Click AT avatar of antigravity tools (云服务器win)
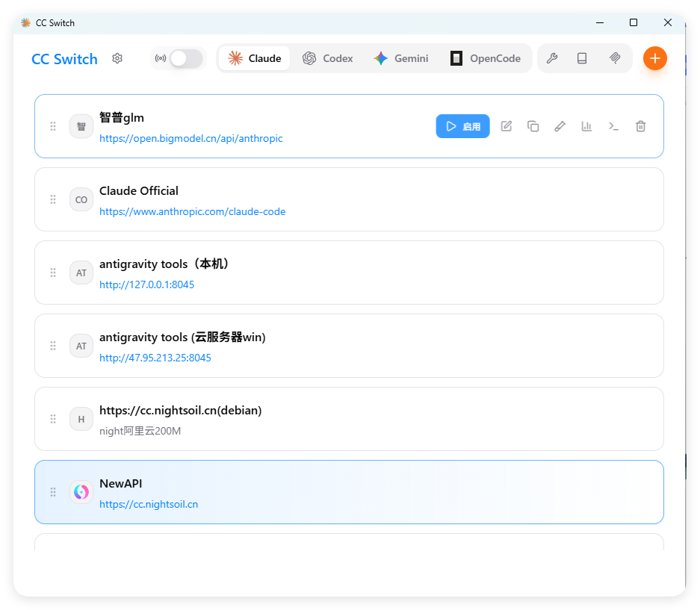The image size is (700, 610). click(81, 346)
